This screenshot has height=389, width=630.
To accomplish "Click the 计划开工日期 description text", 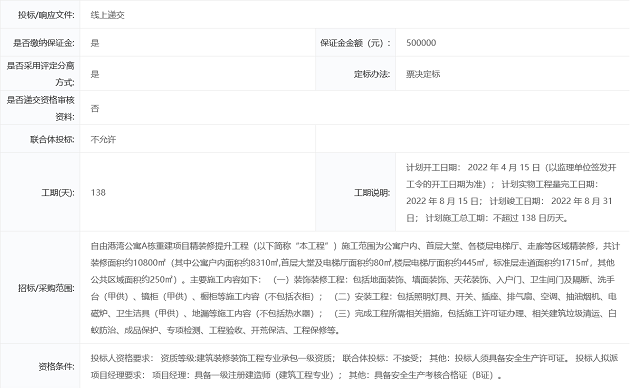I will point(511,192).
